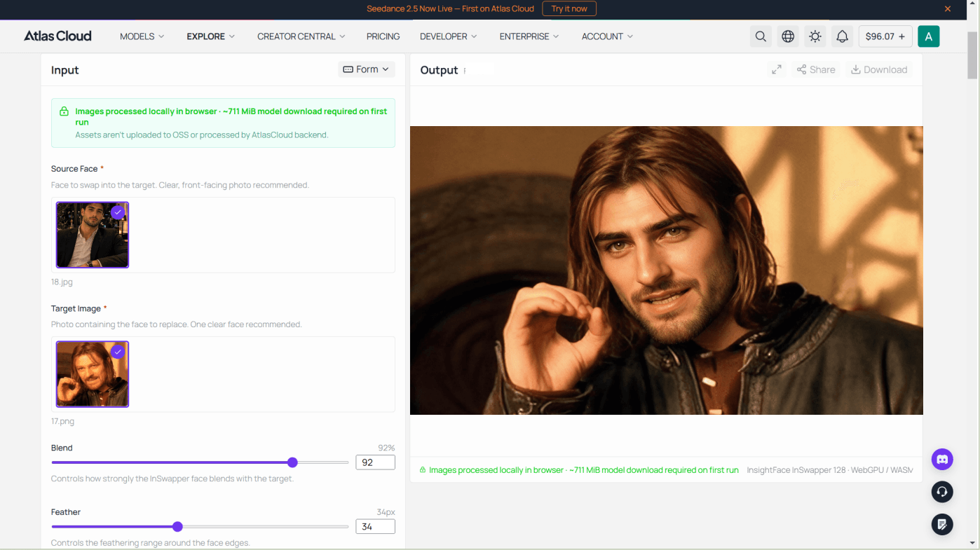The width and height of the screenshot is (980, 550).
Task: Toggle checkmark on Target Image 17.png thumbnail
Action: tap(118, 352)
